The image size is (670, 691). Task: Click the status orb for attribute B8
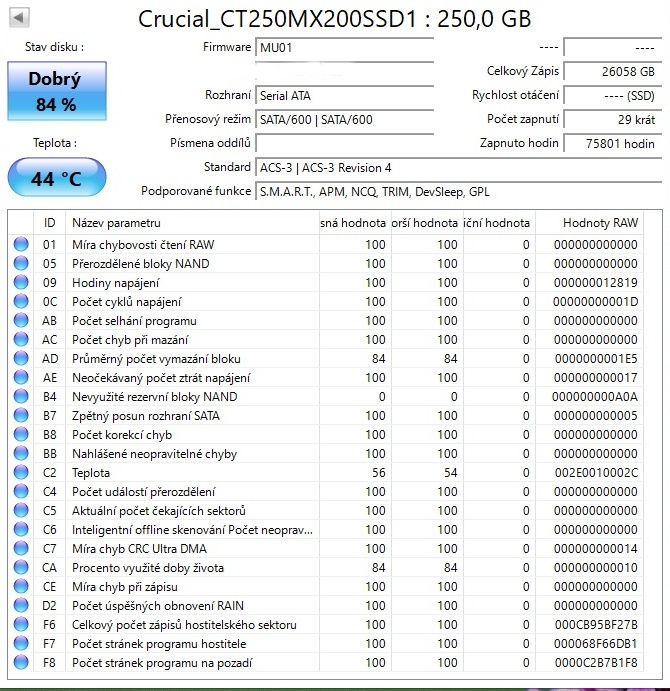pos(21,434)
